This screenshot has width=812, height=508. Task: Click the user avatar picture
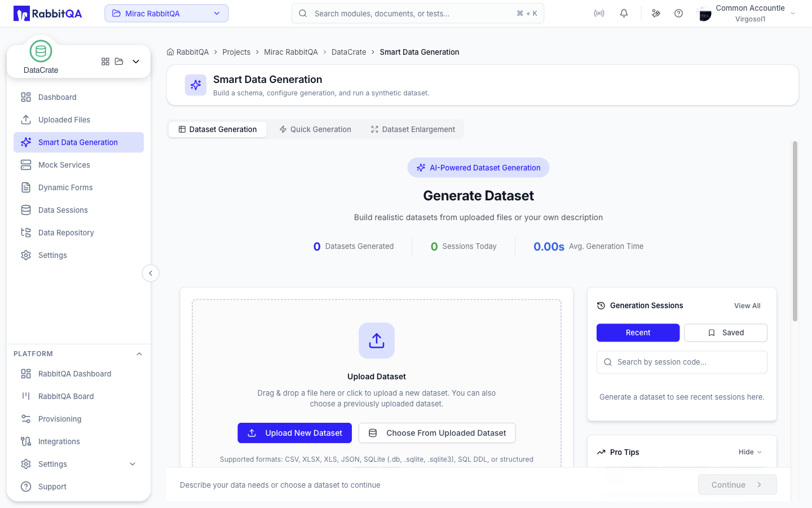[704, 14]
